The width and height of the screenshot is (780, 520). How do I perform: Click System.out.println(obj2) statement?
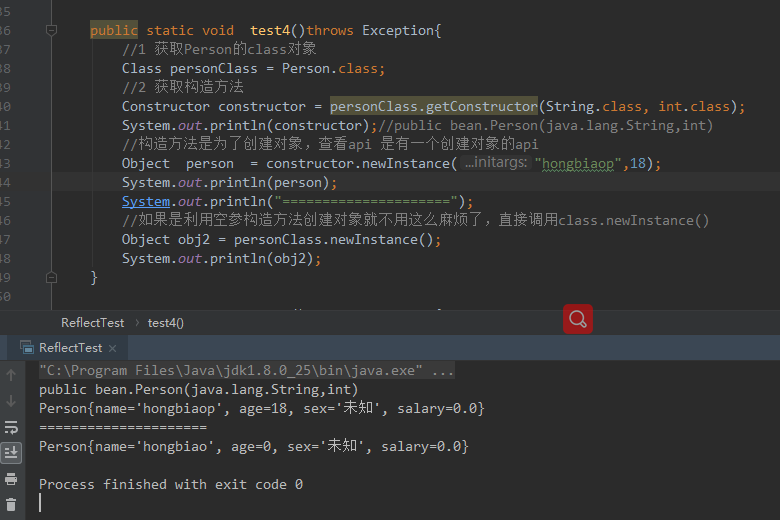click(221, 259)
